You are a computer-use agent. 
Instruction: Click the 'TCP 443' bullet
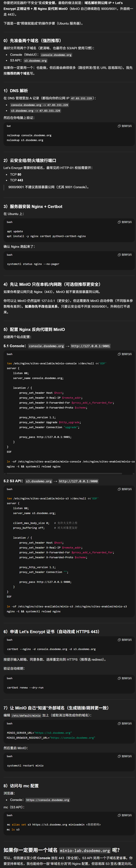tap(17, 180)
